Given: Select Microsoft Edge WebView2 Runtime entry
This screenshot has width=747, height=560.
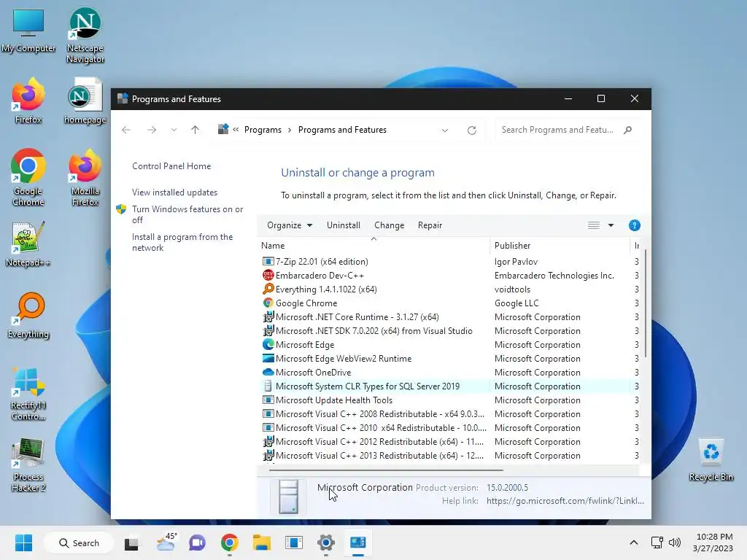Looking at the screenshot, I should [450, 358].
